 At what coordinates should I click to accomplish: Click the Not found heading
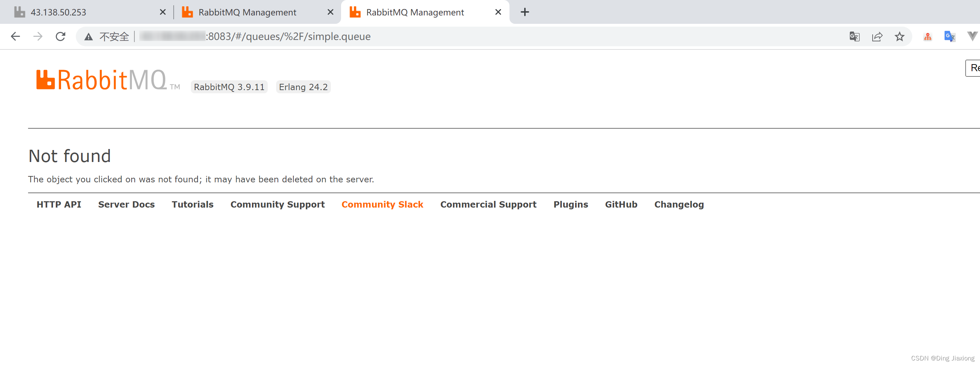[x=69, y=156]
